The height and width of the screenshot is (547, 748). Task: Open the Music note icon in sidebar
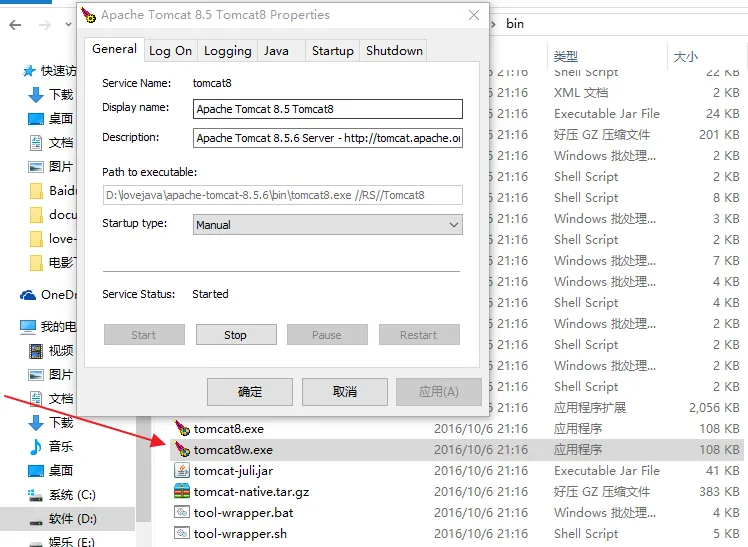36,446
